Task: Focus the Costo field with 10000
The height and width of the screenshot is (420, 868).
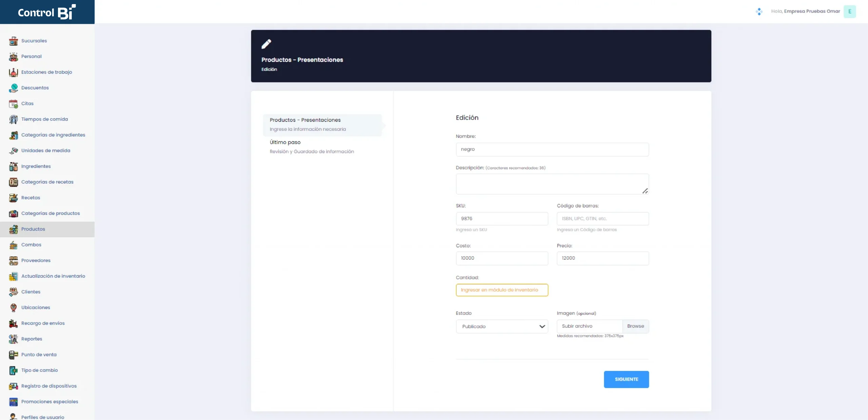Action: (502, 258)
